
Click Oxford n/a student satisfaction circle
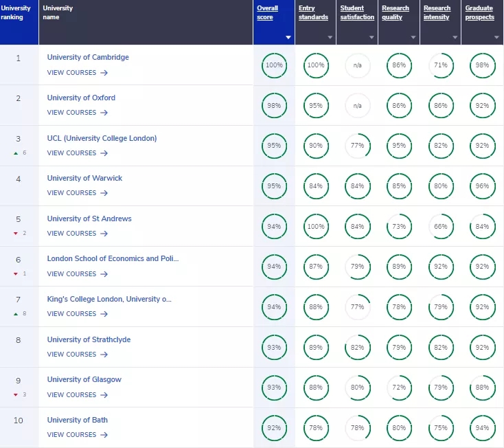pyautogui.click(x=357, y=106)
